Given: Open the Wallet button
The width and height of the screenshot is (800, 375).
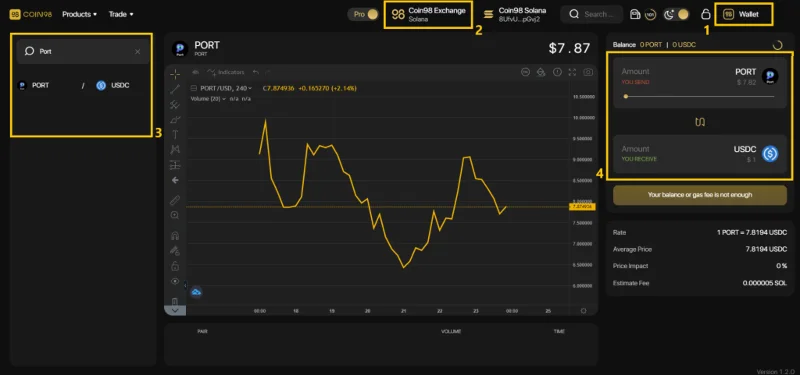Looking at the screenshot, I should tap(744, 14).
